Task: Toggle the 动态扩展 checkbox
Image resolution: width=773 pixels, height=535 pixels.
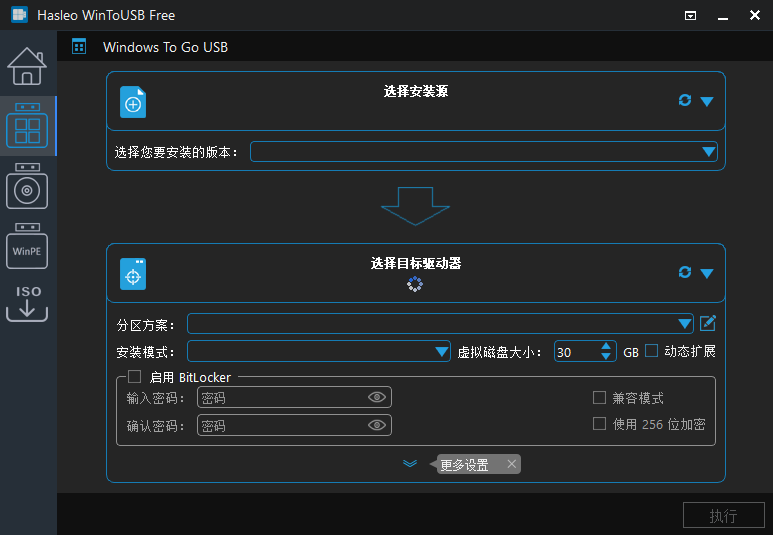Action: [651, 351]
